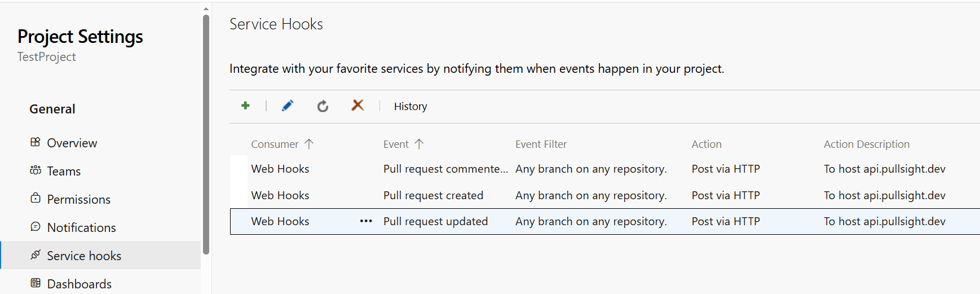The height and width of the screenshot is (294, 980).
Task: Click the Permissions lock icon in the sidebar
Action: click(36, 198)
